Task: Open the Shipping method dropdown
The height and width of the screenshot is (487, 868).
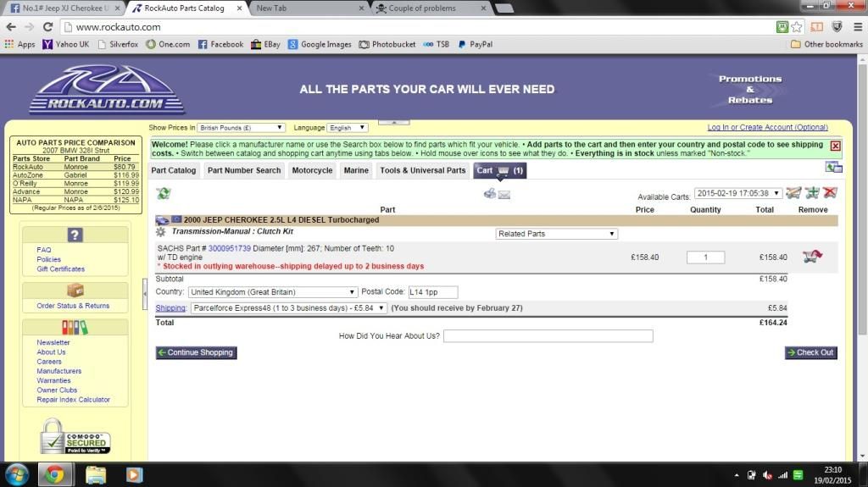Action: tap(288, 307)
